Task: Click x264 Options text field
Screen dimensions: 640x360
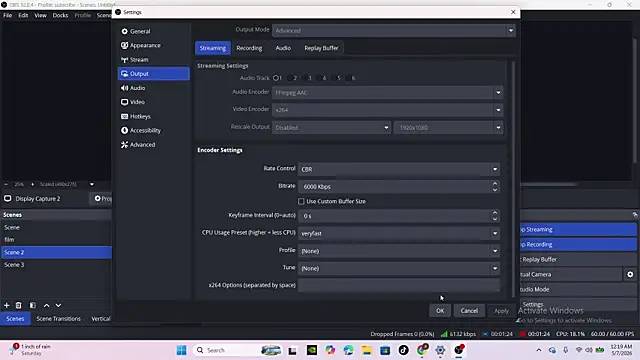Action: pos(399,285)
